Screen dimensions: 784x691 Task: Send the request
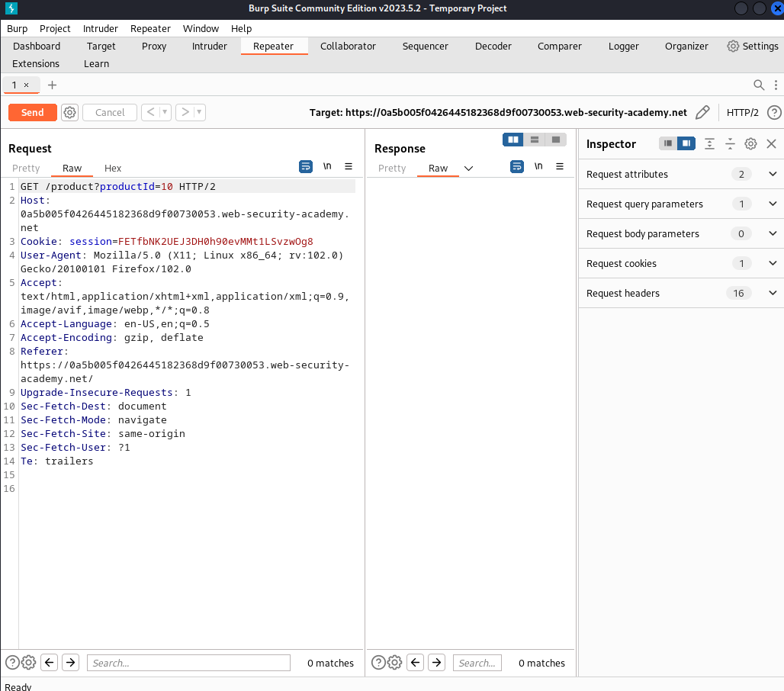(x=33, y=113)
